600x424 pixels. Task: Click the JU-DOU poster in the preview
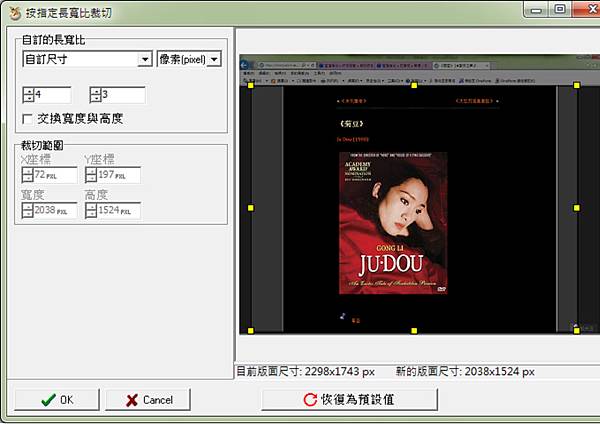coord(393,223)
